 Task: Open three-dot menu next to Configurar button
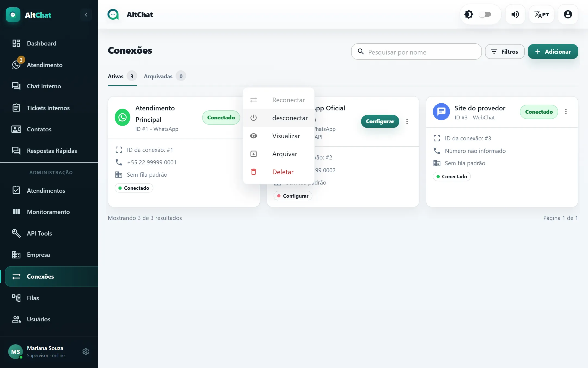[x=407, y=121]
